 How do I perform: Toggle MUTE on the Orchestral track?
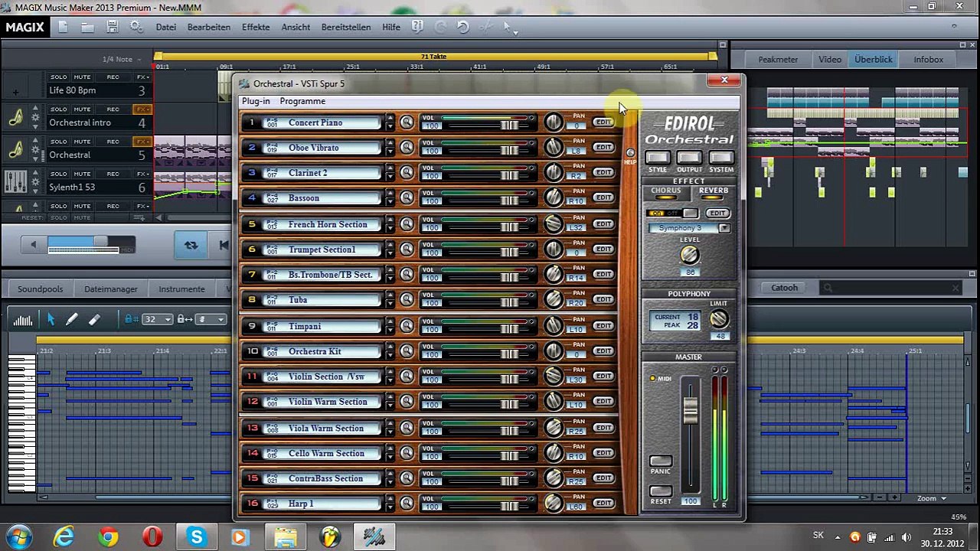click(82, 142)
